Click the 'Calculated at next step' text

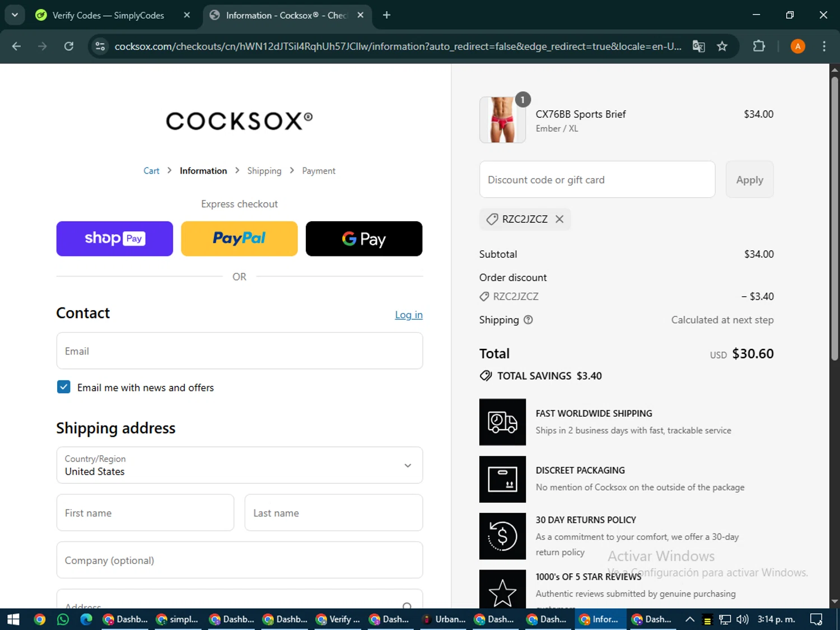(x=722, y=320)
